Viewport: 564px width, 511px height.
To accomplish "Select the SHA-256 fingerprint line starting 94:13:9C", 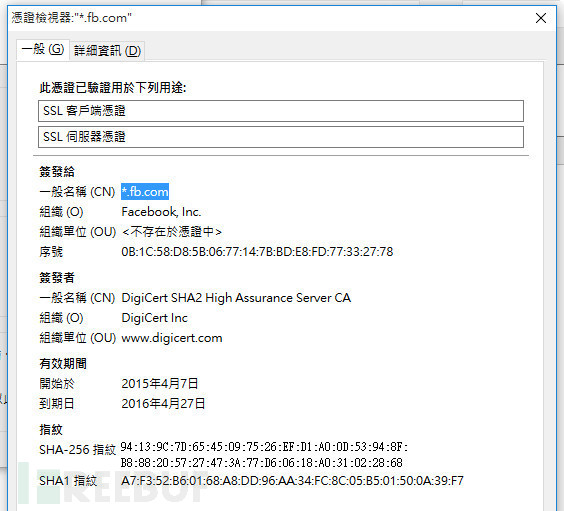I will pos(264,447).
